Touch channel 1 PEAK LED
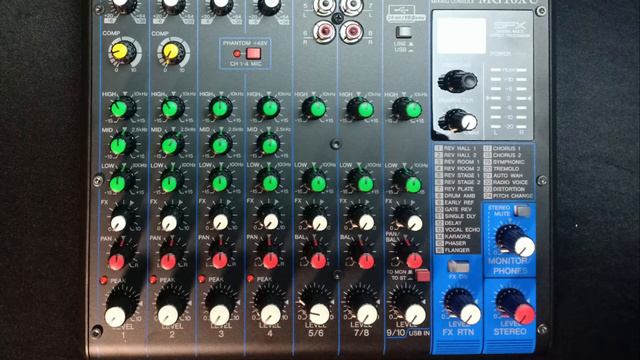Image resolution: width=640 pixels, height=360 pixels. pyautogui.click(x=104, y=280)
